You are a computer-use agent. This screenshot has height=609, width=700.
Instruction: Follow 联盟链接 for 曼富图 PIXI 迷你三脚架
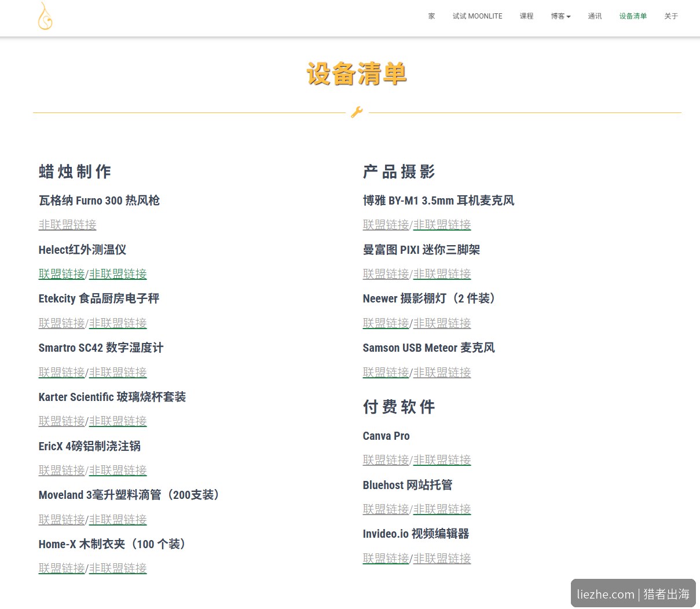pyautogui.click(x=386, y=274)
